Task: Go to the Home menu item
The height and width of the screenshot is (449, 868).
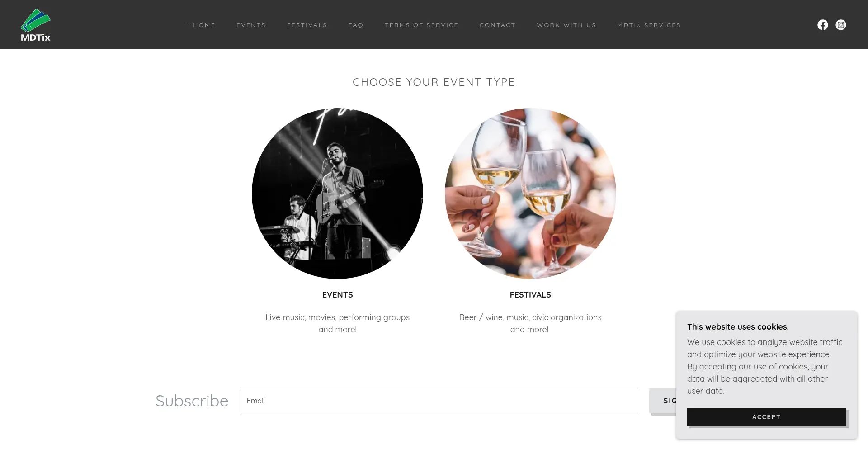Action: coord(204,25)
